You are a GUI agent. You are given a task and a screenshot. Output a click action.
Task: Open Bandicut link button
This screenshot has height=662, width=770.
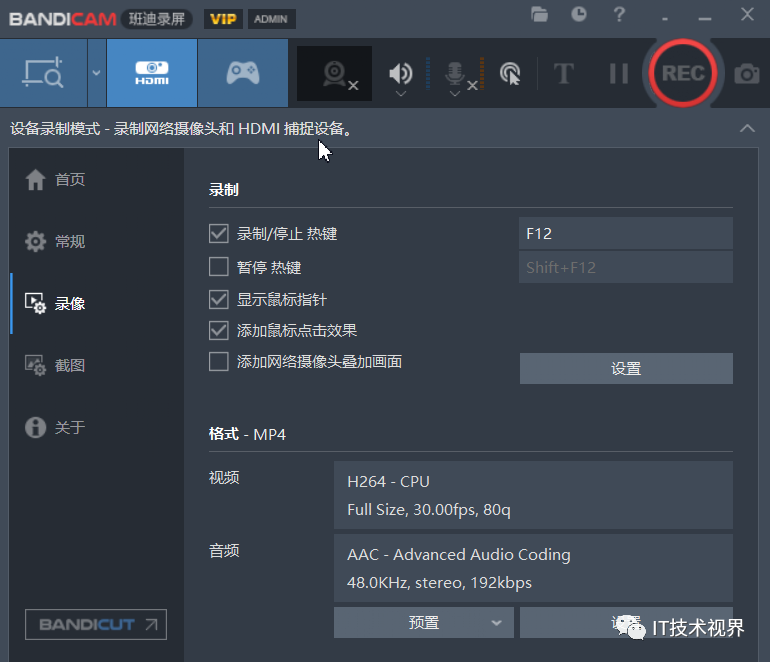point(96,624)
